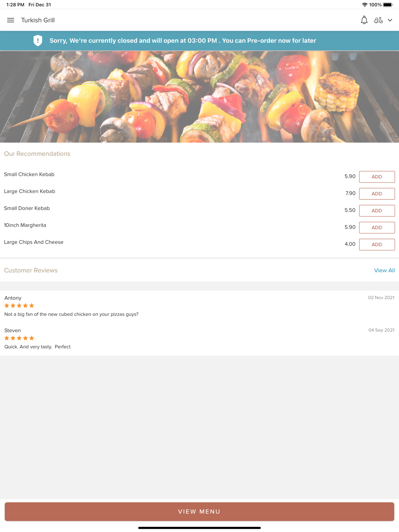Expand the delivery mode dropdown chevron
The height and width of the screenshot is (532, 399).
click(x=390, y=20)
